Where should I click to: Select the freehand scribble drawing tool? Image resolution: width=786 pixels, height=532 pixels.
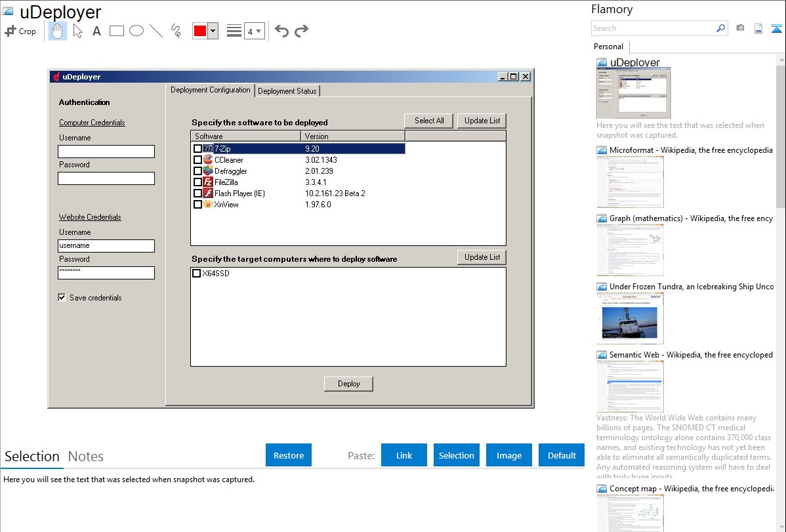pos(175,31)
